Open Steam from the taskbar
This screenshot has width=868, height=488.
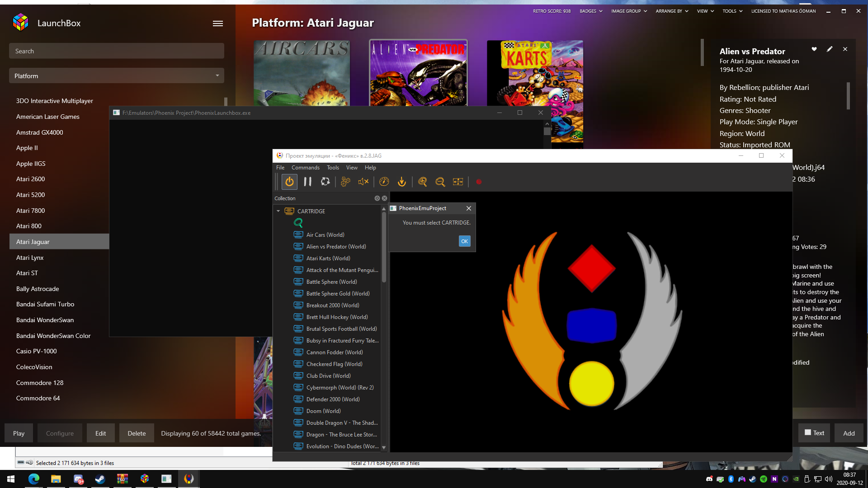click(x=100, y=479)
